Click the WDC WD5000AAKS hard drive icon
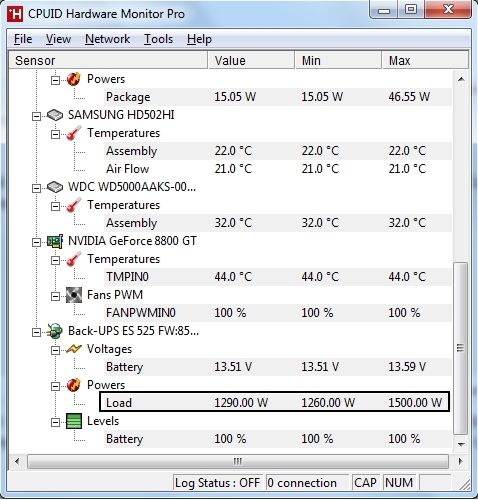The width and height of the screenshot is (478, 500). coord(55,187)
